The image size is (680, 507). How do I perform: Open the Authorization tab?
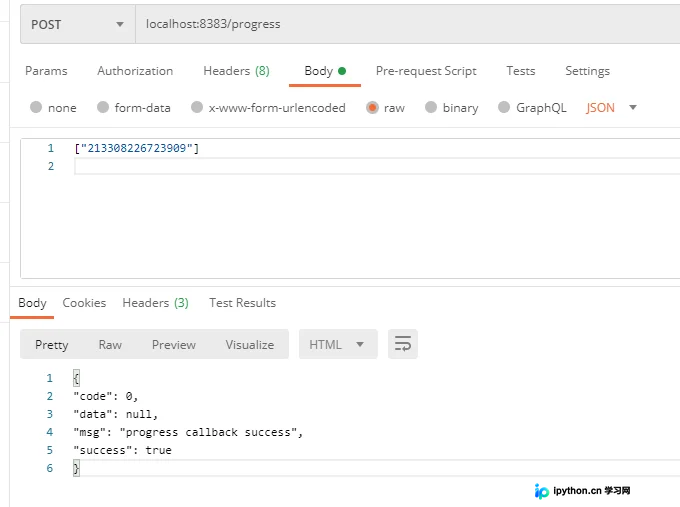coord(135,71)
